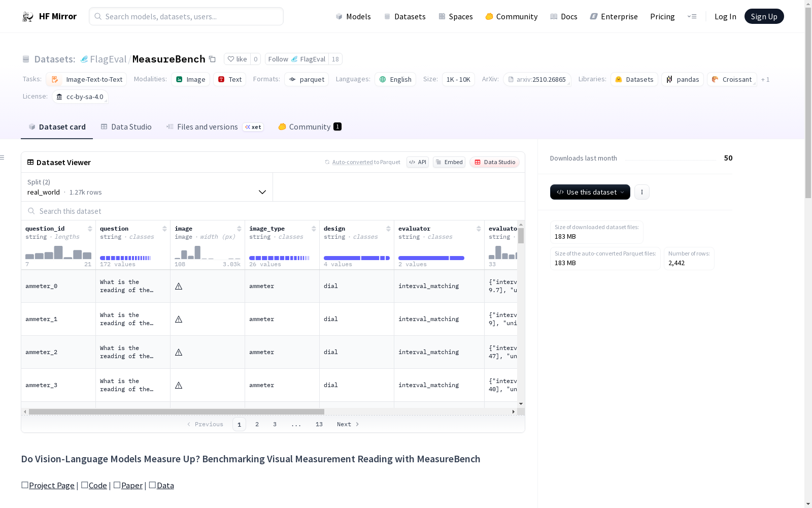Switch to the Data Studio tab
812x508 pixels.
tap(126, 127)
